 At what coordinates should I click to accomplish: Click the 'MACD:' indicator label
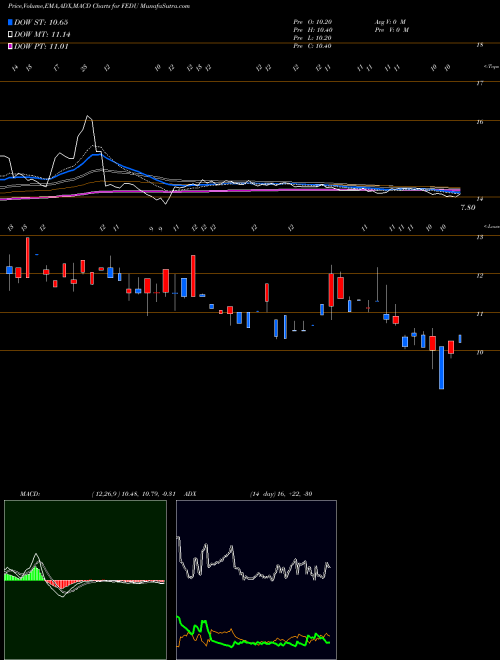point(29,494)
